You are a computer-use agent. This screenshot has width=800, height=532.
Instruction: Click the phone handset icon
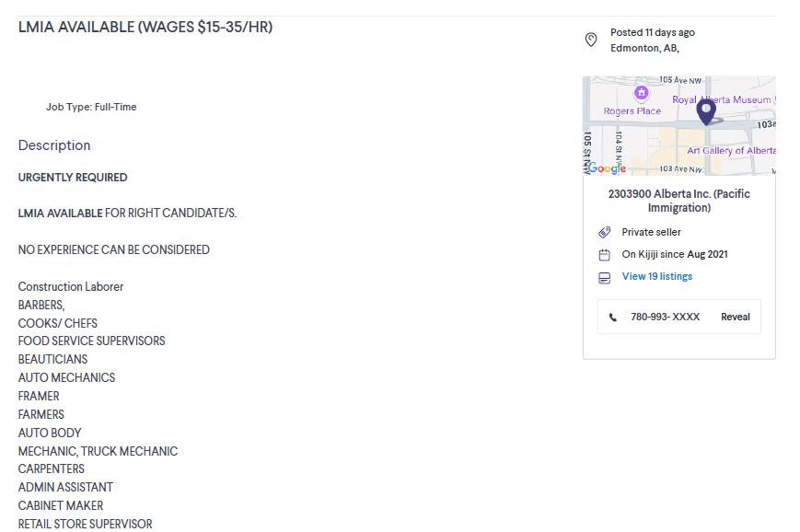click(x=613, y=318)
